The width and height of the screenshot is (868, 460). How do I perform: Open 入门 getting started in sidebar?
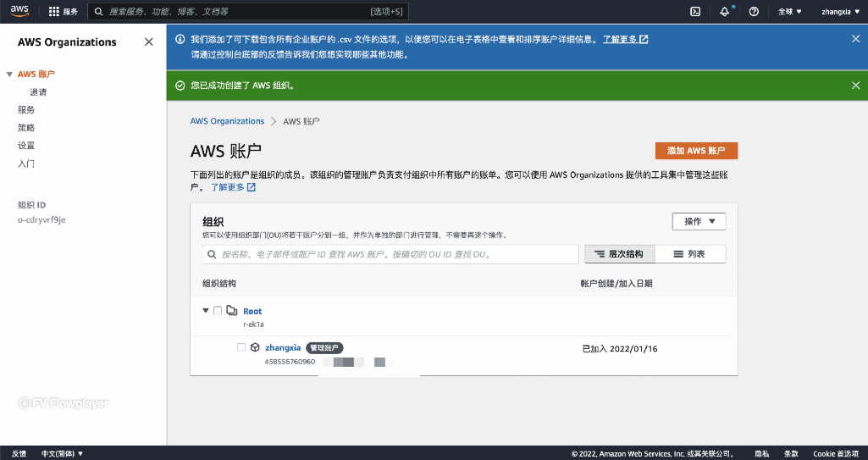(x=26, y=163)
